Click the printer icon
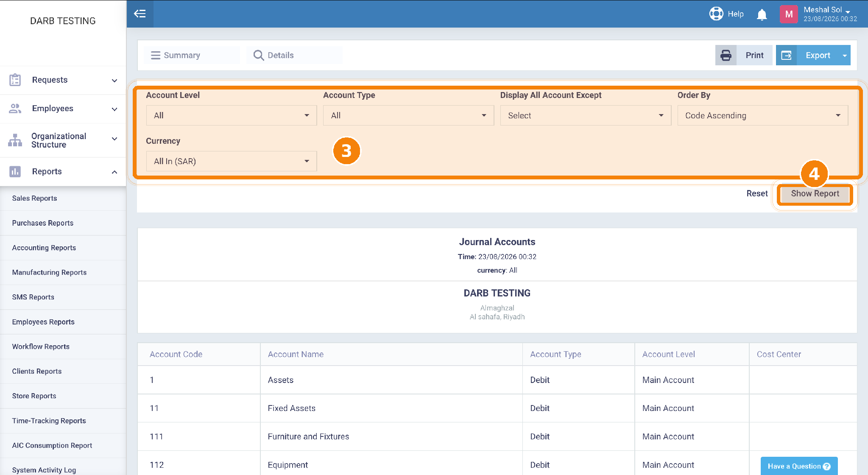Viewport: 868px width, 475px height. tap(726, 55)
